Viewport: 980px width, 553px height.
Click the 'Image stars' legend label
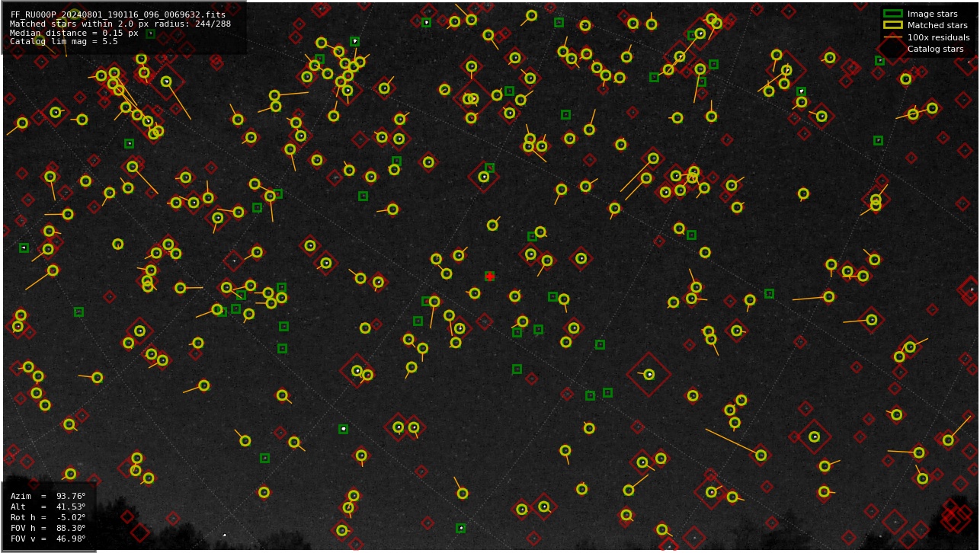point(932,14)
